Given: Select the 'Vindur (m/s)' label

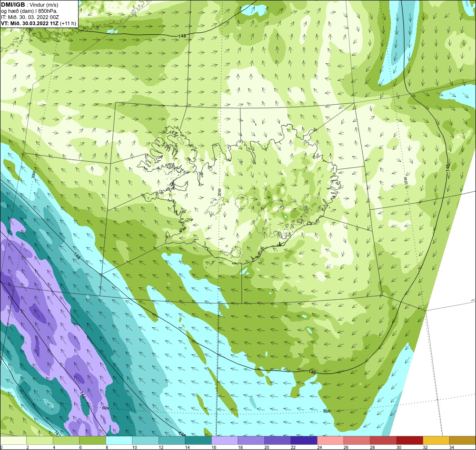Looking at the screenshot, I should (44, 5).
